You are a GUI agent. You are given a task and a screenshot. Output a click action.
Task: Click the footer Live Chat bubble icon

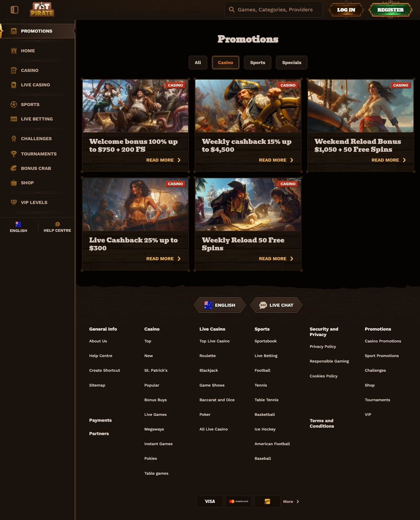point(263,305)
